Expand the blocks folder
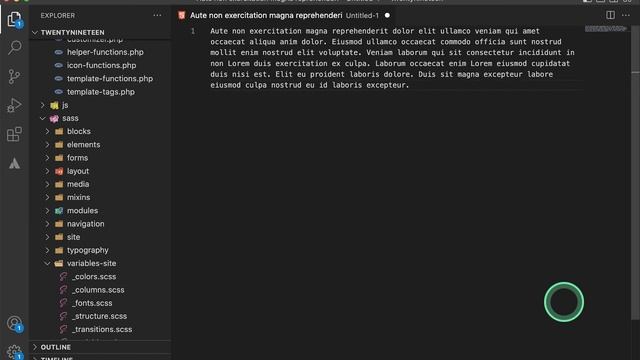 [x=48, y=131]
